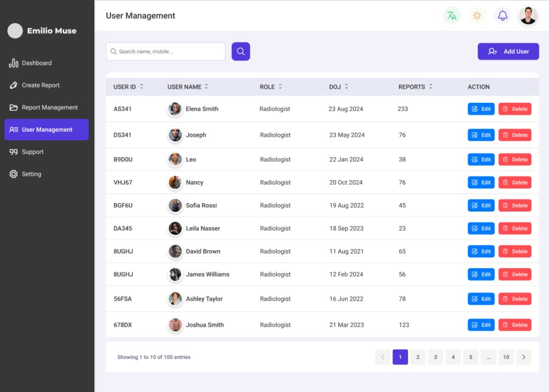Go to next page using right chevron
This screenshot has height=392, width=549.
pos(523,357)
